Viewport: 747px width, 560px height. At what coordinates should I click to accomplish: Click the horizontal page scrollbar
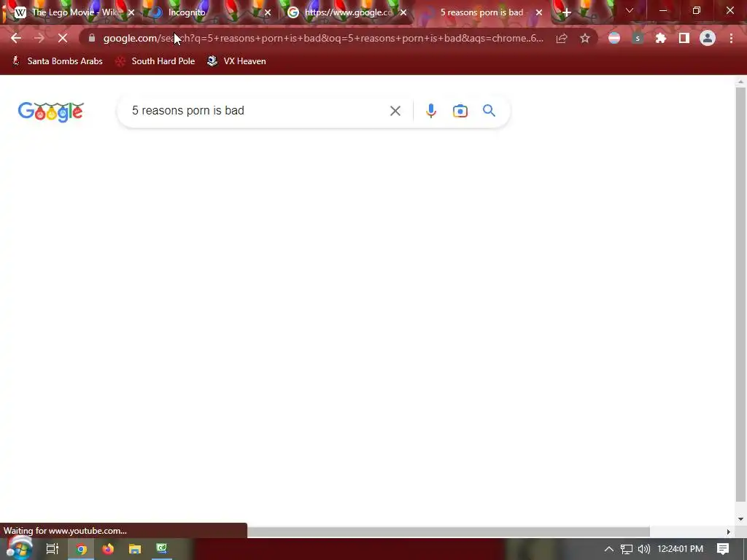(x=448, y=532)
